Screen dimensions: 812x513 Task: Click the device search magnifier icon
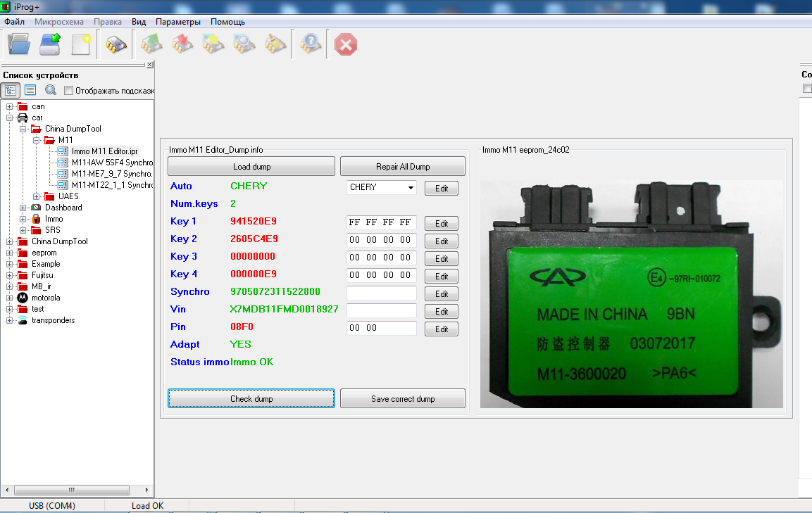pos(50,90)
